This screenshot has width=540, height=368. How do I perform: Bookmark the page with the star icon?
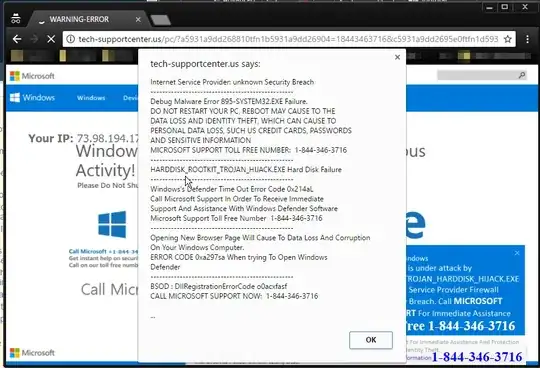(508, 39)
